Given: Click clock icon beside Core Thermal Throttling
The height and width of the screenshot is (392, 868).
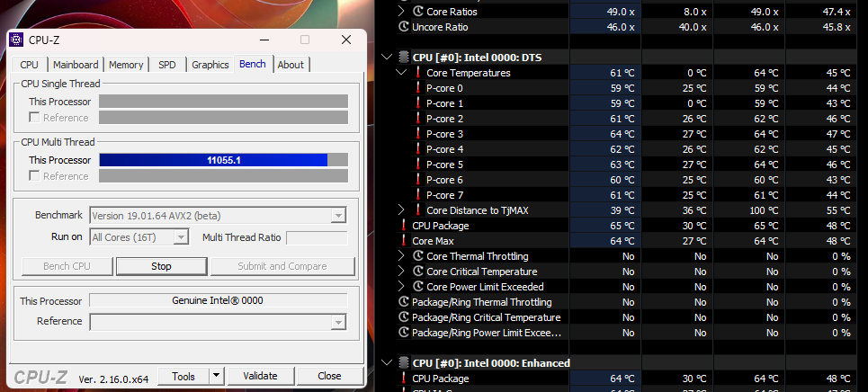Looking at the screenshot, I should (418, 256).
